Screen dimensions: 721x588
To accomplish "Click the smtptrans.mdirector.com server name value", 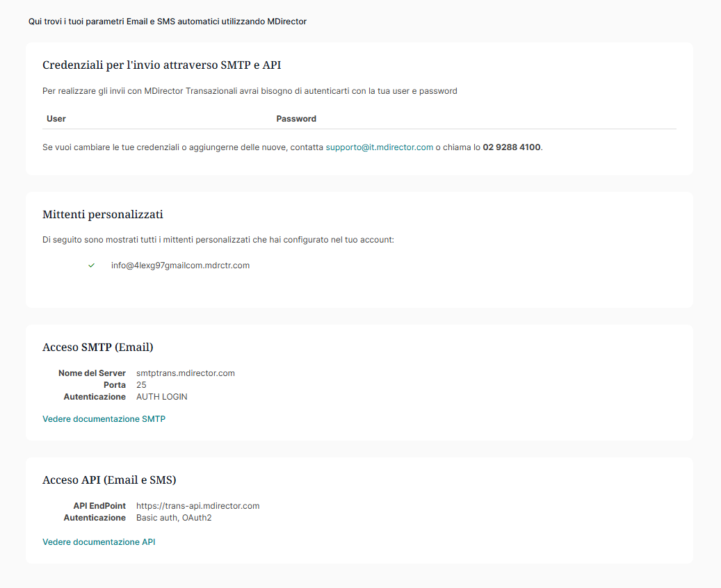I will (186, 373).
